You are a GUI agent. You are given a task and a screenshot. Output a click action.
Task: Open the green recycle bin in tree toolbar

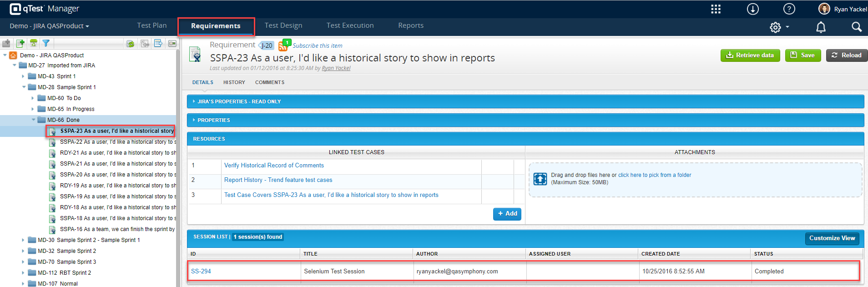coord(33,43)
